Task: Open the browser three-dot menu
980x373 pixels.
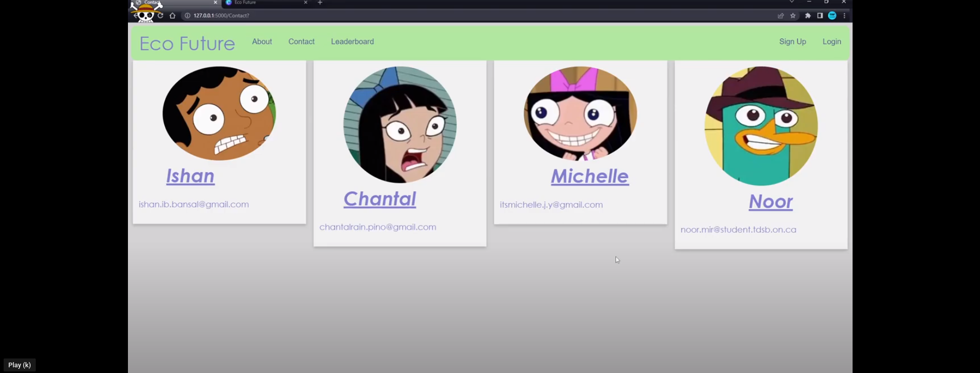Action: 844,16
